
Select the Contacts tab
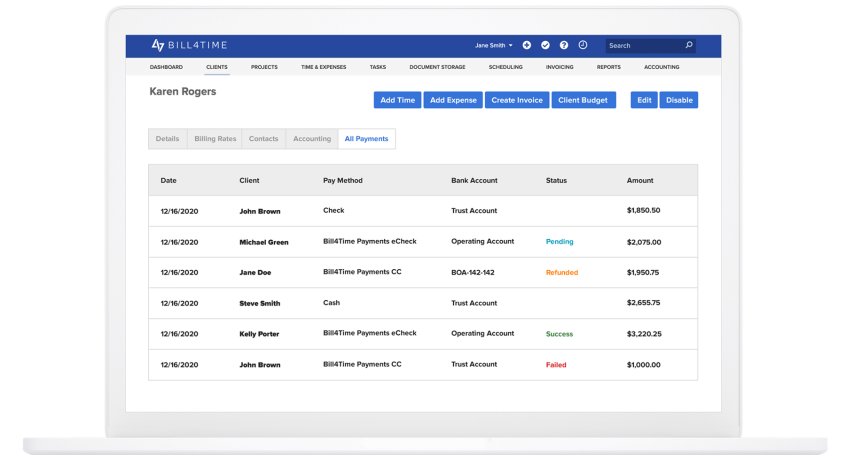pyautogui.click(x=264, y=139)
